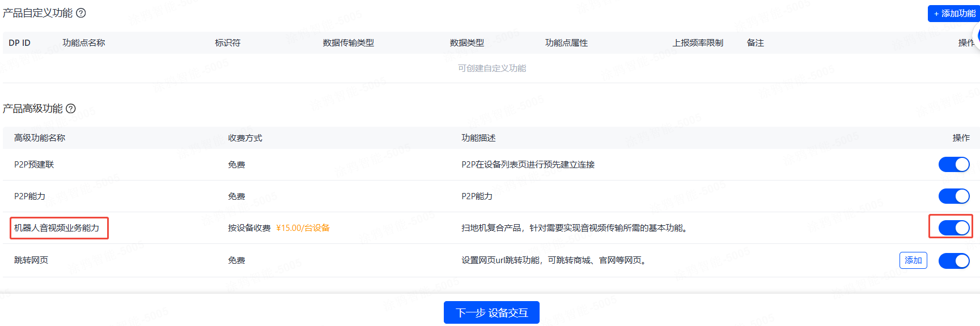This screenshot has width=980, height=326.
Task: Click the 添加 button in 跳转网页 row
Action: (x=913, y=260)
